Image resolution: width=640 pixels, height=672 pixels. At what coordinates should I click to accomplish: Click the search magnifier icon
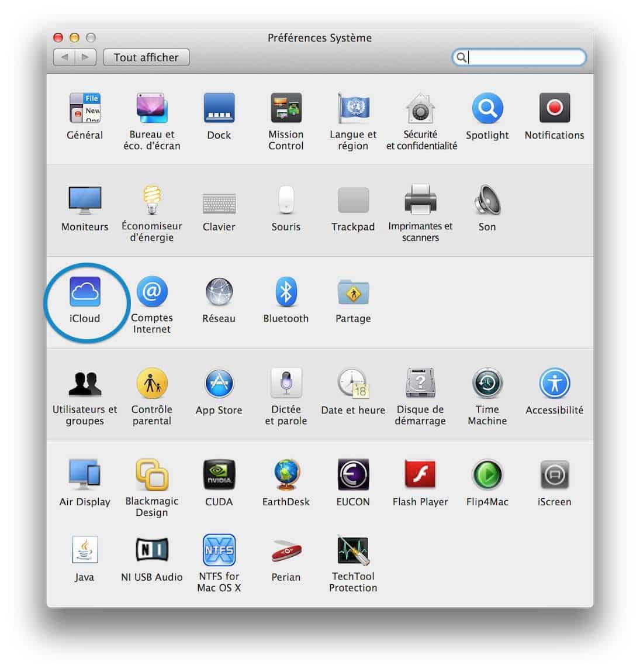tap(461, 57)
